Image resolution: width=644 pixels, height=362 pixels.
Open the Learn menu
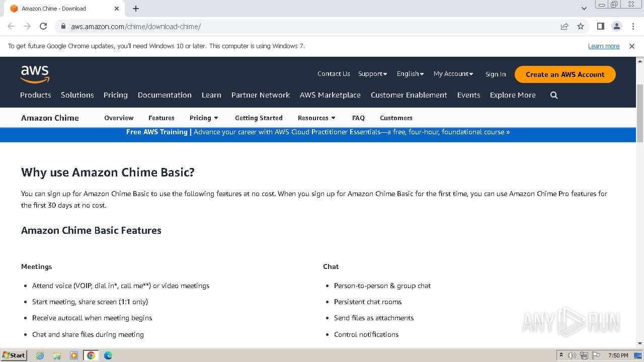(x=211, y=95)
